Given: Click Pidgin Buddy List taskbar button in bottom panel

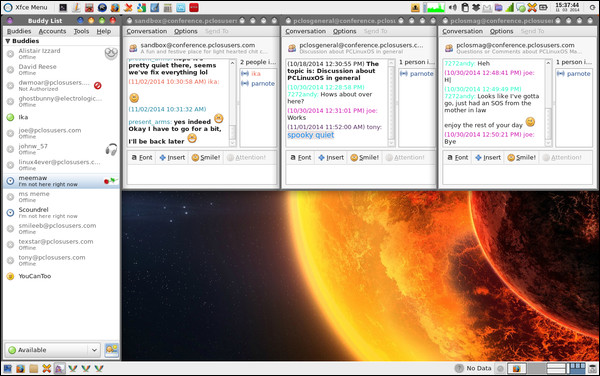Looking at the screenshot, I should click(x=59, y=369).
